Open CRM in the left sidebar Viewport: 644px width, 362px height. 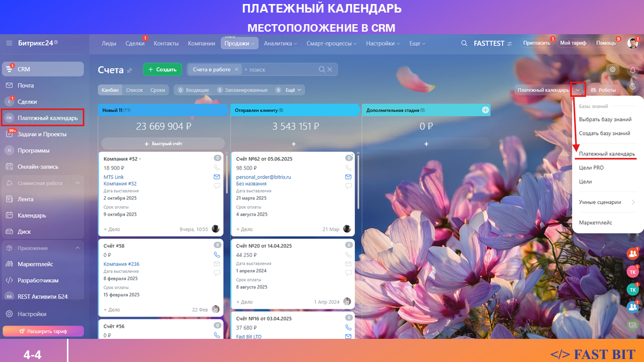pyautogui.click(x=43, y=69)
